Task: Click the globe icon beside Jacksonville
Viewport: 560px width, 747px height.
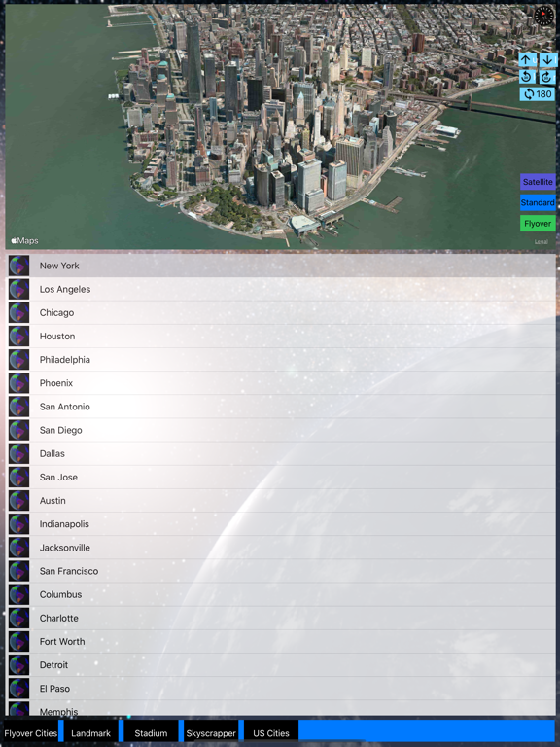Action: 19,548
